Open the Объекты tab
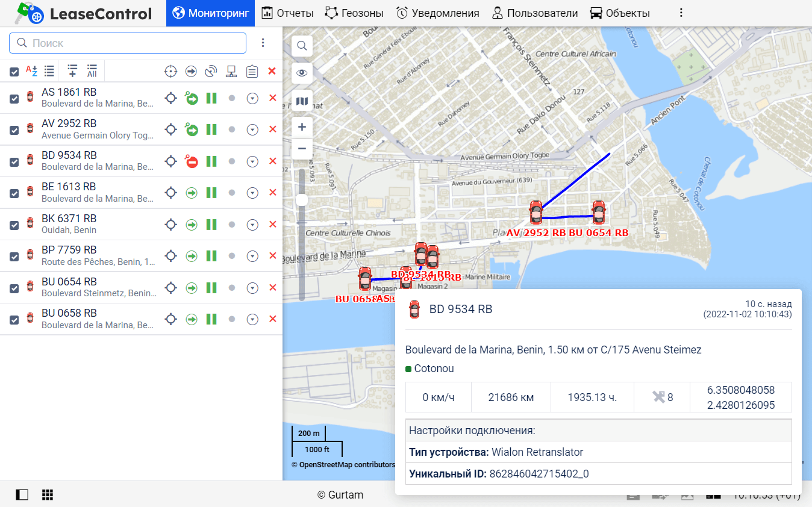 coord(619,13)
